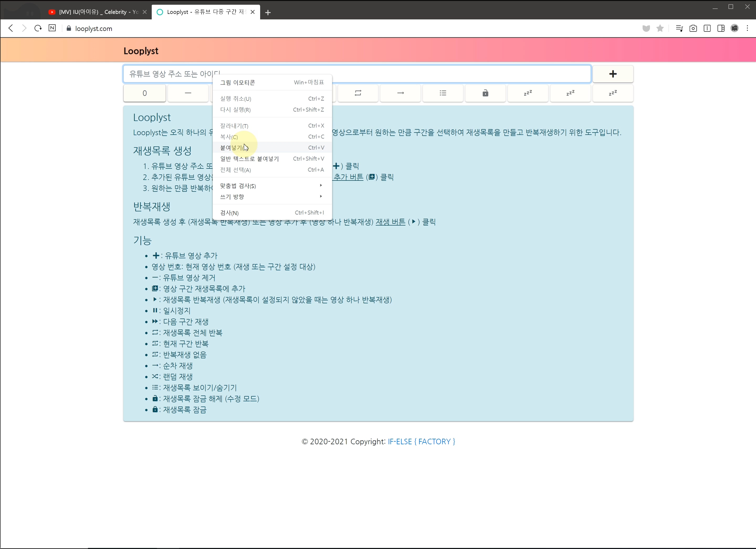
Task: Open the IF-ELSE { FACTORY } link
Action: pos(421,441)
